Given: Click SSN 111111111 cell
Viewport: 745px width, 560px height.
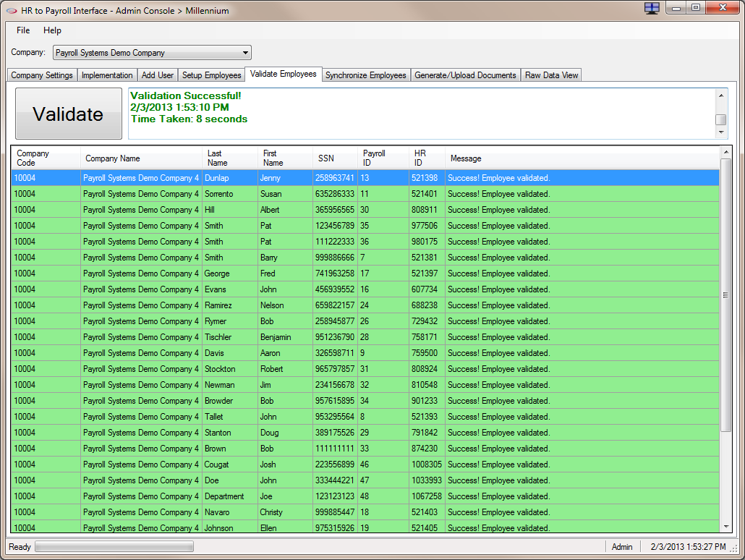Looking at the screenshot, I should click(335, 449).
